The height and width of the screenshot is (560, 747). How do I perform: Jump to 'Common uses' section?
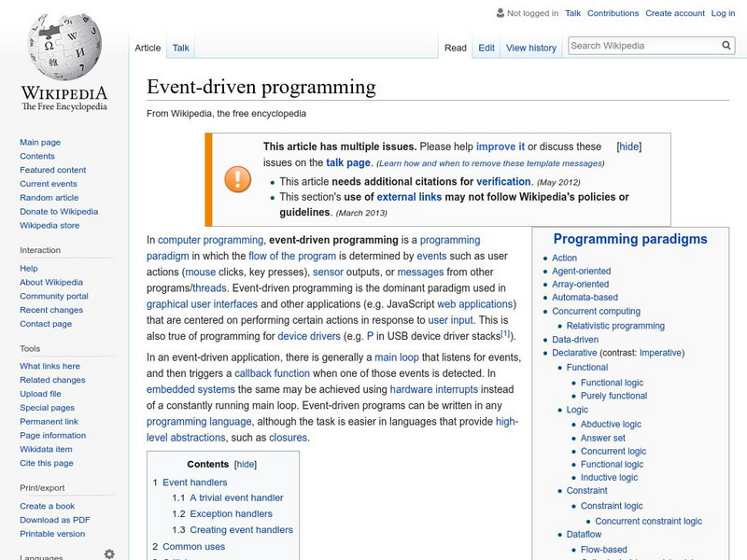pyautogui.click(x=193, y=547)
